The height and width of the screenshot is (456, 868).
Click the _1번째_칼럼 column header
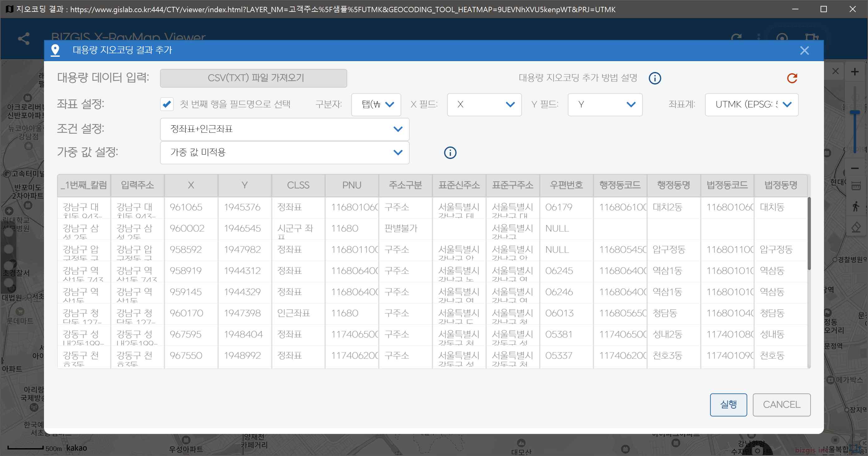(x=84, y=185)
